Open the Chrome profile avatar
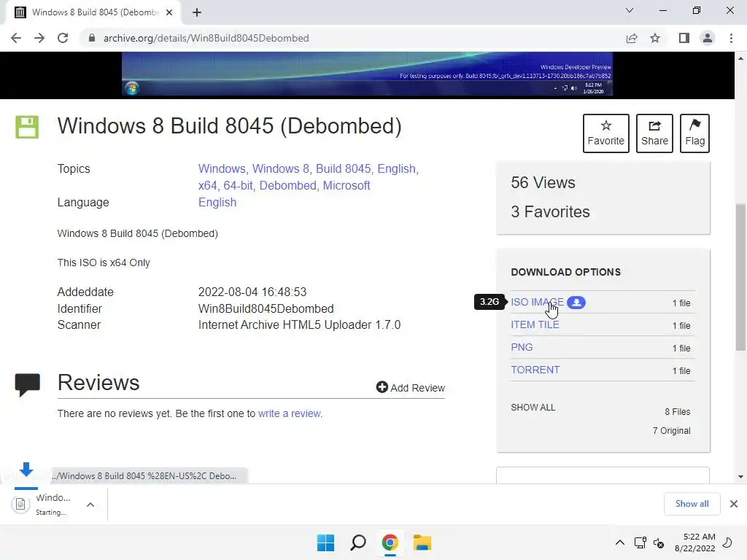 708,38
